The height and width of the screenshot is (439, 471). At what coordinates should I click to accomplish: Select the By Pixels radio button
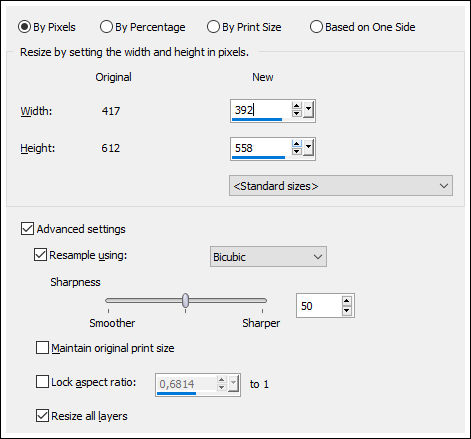47,27
